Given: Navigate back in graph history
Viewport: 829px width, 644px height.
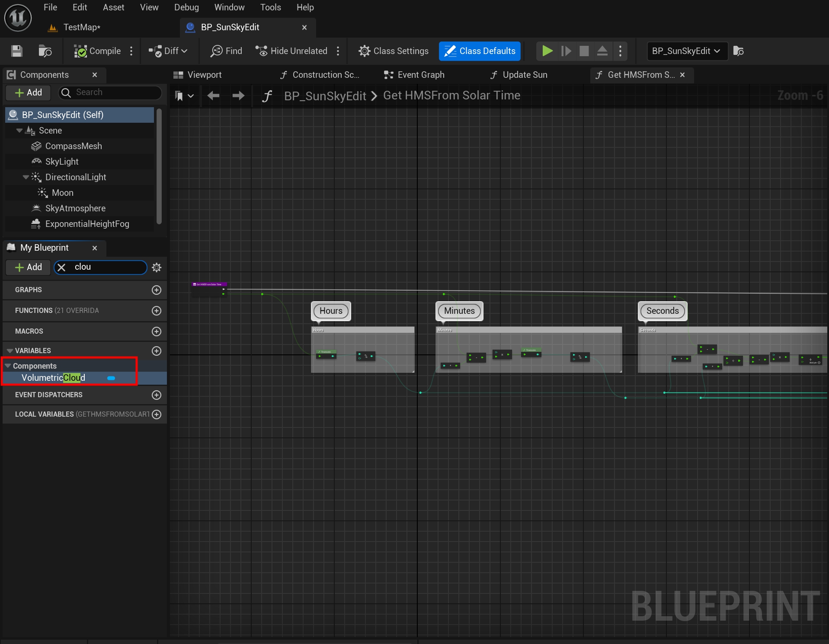Looking at the screenshot, I should tap(213, 96).
